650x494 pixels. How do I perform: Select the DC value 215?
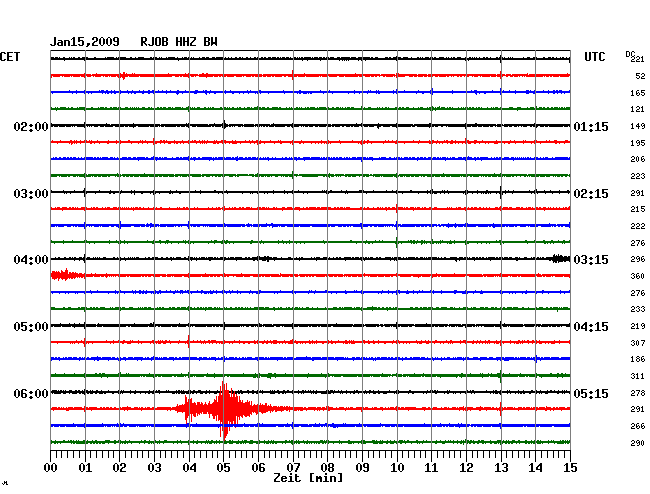[x=638, y=209]
